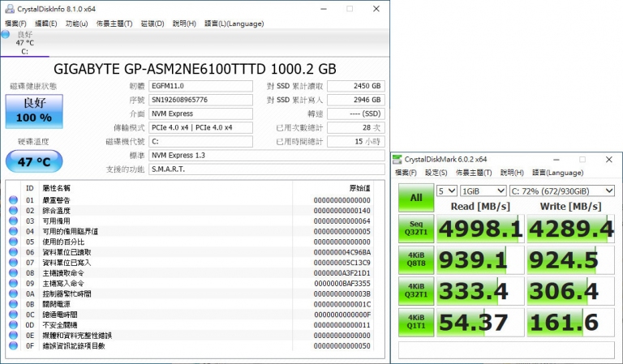Click the 良好 100 % health status button

click(34, 111)
